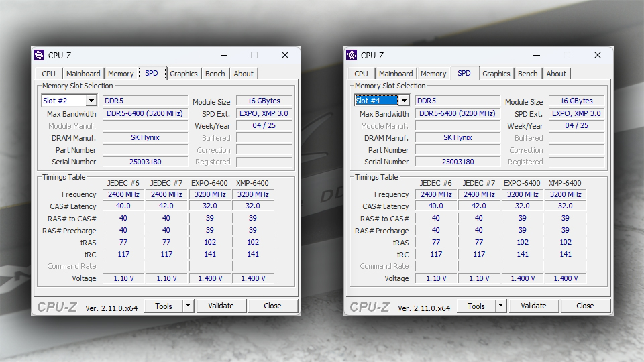The height and width of the screenshot is (362, 644).
Task: Click JEDEC #7 tRC value 117 in right window
Action: (479, 254)
